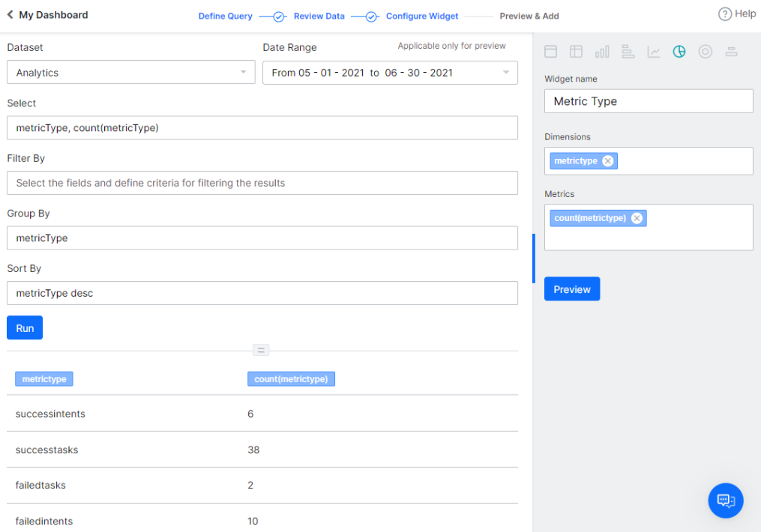Open the chat support bubble
The width and height of the screenshot is (761, 532).
(x=725, y=501)
